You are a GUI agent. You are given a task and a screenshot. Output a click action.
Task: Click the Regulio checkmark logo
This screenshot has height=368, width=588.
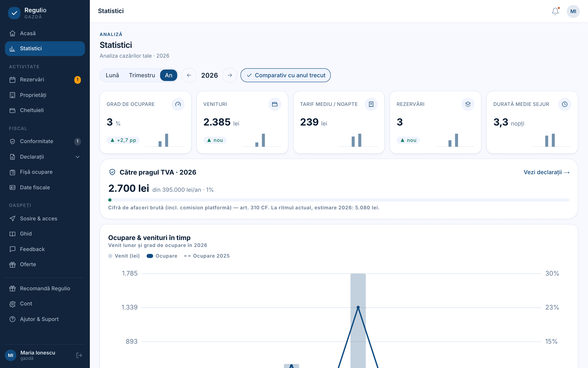coord(14,13)
